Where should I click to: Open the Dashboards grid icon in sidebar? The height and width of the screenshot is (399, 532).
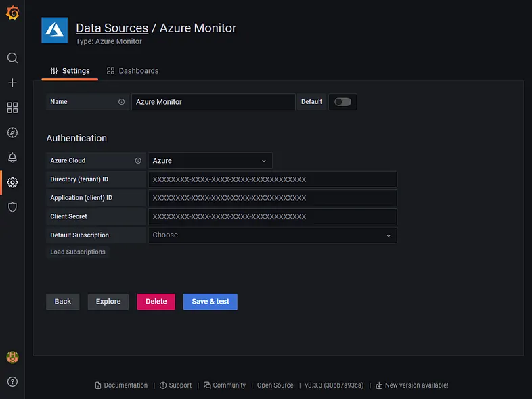point(13,108)
